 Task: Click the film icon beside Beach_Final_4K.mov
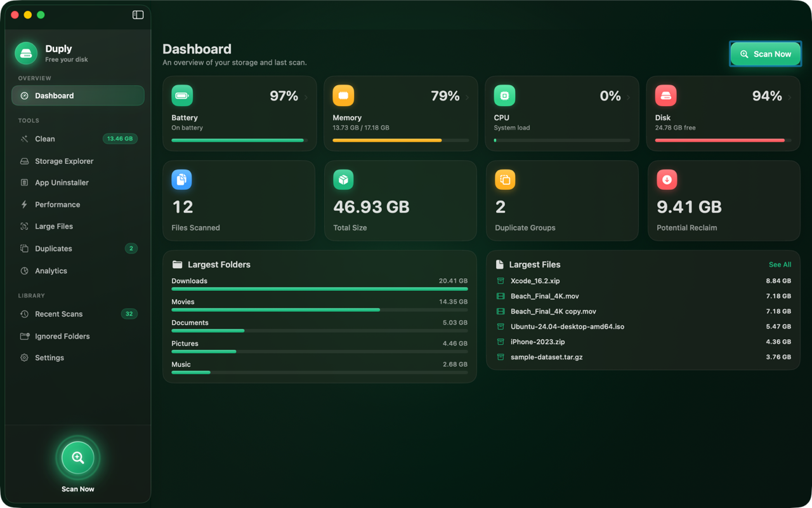(501, 296)
